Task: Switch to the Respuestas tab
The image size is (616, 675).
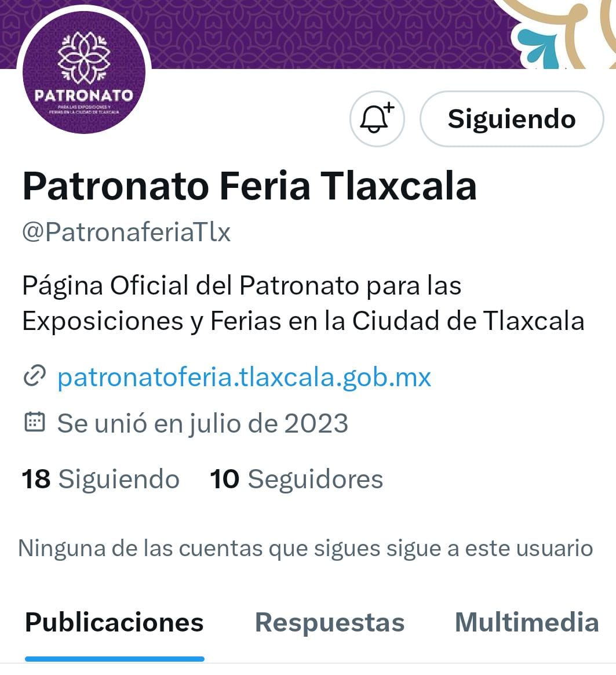Action: 330,622
